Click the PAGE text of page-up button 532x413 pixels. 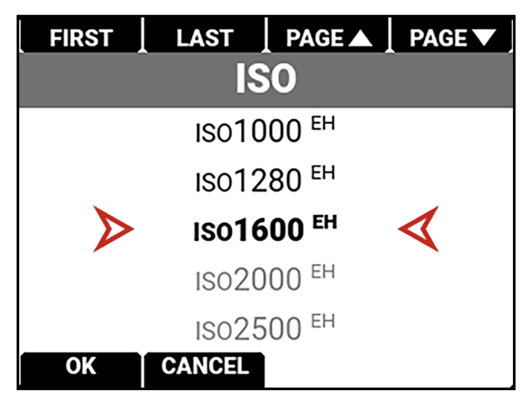(315, 38)
